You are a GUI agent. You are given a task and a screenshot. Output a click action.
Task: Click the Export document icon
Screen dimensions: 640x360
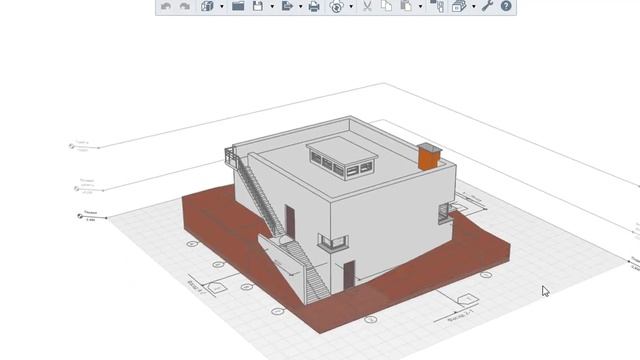(x=287, y=6)
